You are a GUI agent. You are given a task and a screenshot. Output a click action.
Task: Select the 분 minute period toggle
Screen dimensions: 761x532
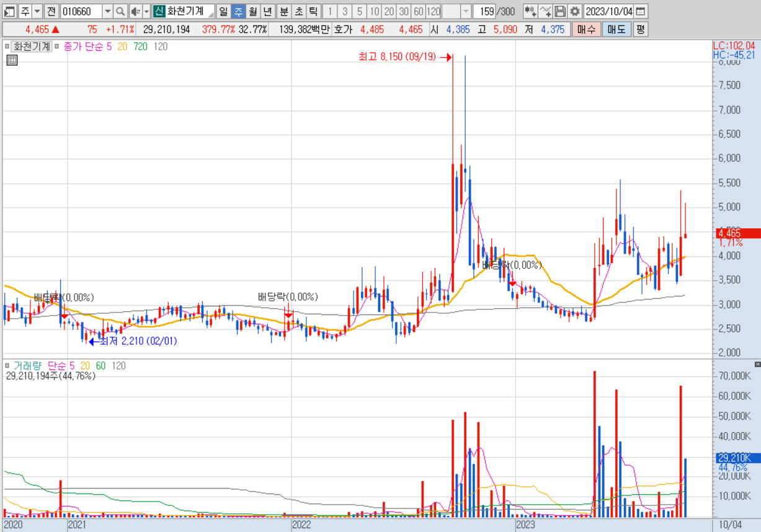click(284, 11)
